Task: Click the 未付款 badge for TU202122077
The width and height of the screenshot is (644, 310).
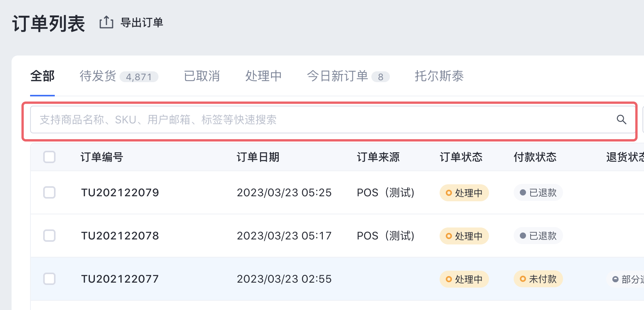Action: click(x=538, y=279)
